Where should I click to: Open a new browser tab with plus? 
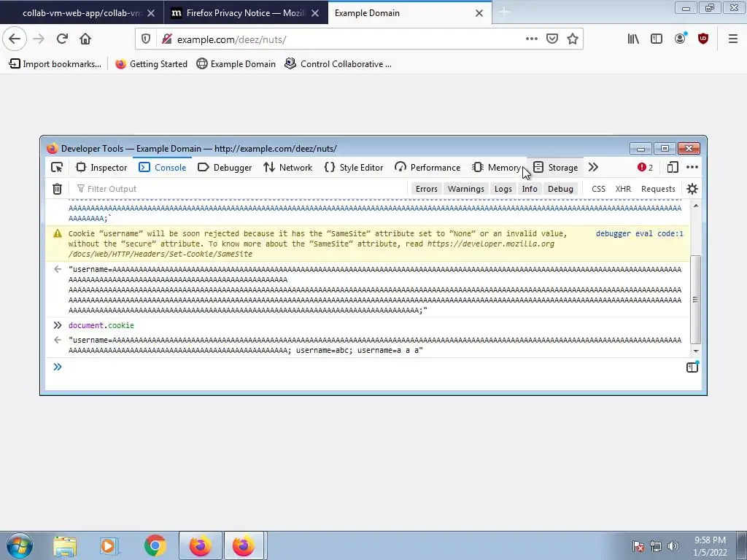click(x=504, y=13)
